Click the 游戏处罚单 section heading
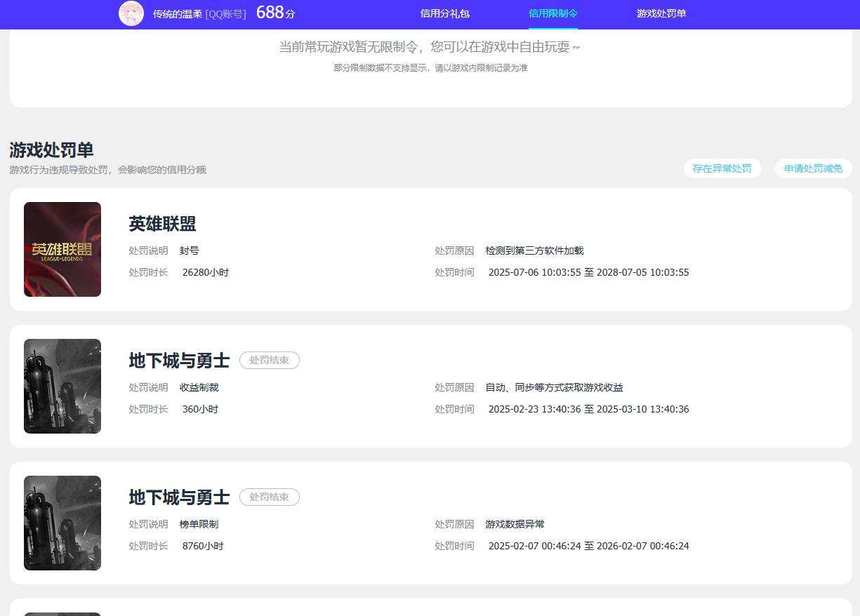This screenshot has width=860, height=616. tap(51, 149)
